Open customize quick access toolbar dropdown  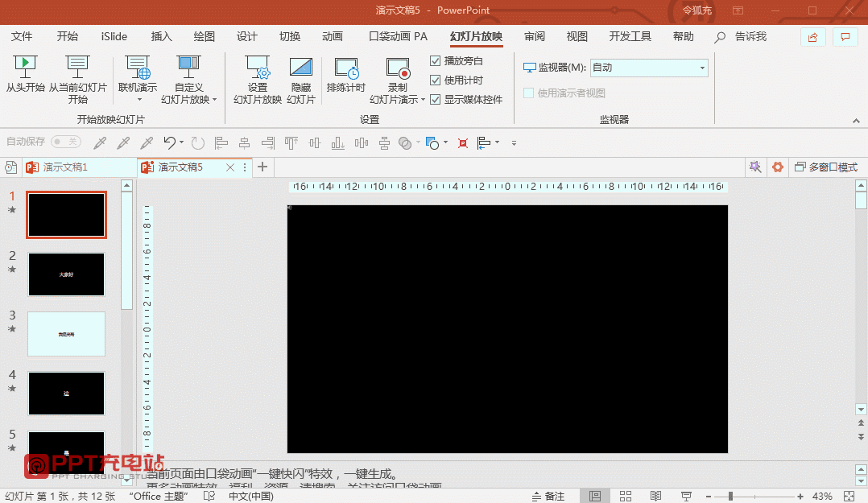point(514,142)
